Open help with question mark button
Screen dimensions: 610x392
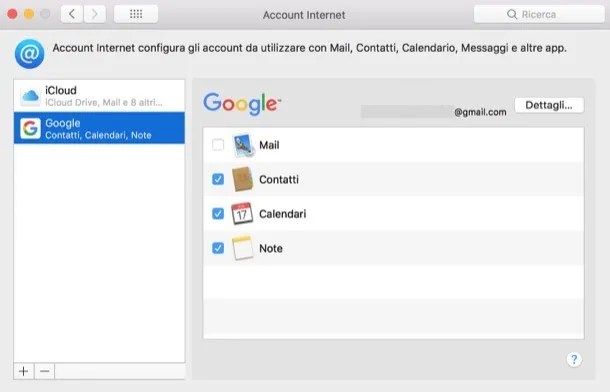(574, 359)
